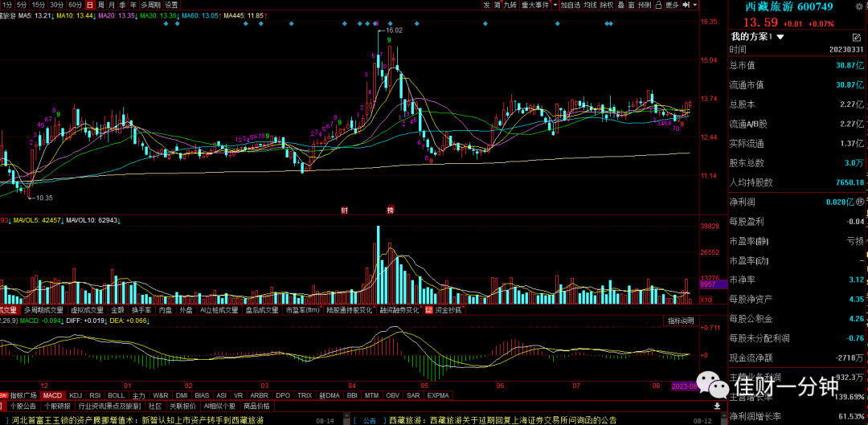Select the 季 quarterly chart period
This screenshot has width=868, height=425.
tap(122, 5)
